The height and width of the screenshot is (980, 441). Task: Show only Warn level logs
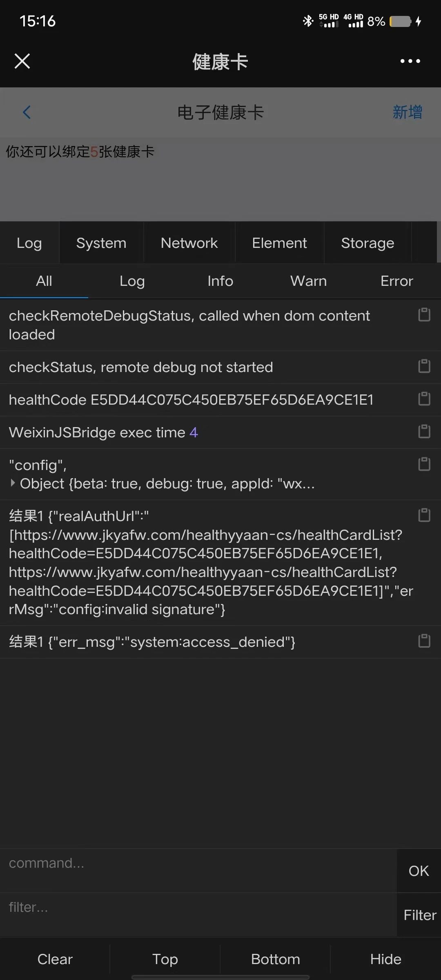(x=309, y=281)
